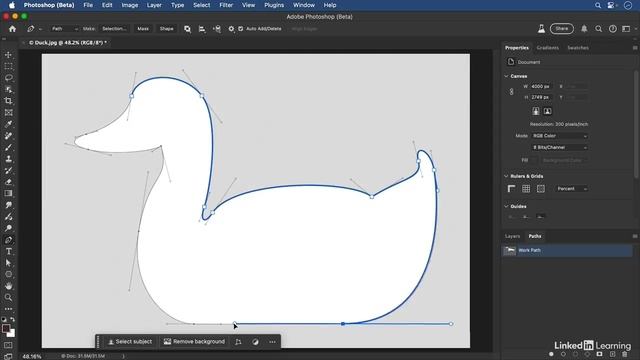Click the foreground color swatch
Image resolution: width=640 pixels, height=360 pixels.
click(6, 329)
